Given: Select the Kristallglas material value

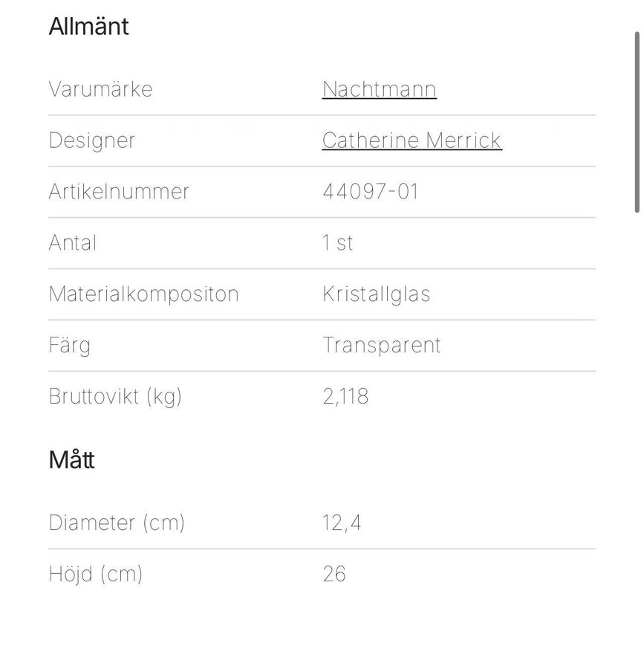Looking at the screenshot, I should 376,294.
